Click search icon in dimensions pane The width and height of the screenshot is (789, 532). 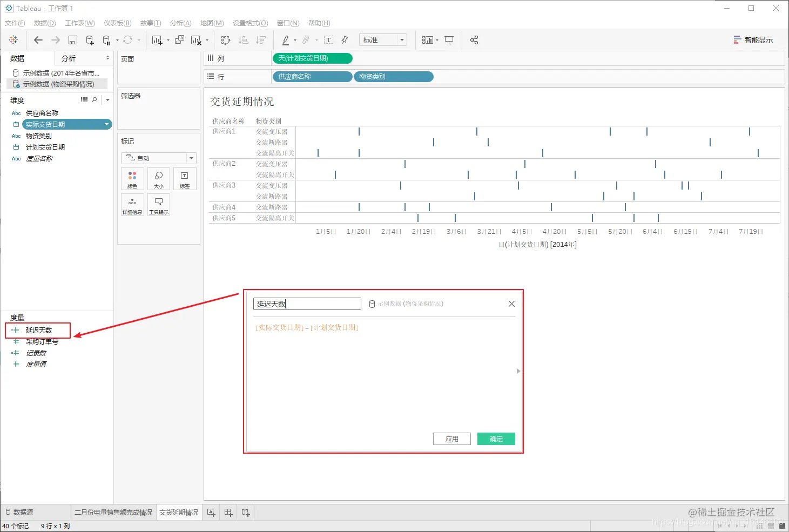[x=95, y=100]
